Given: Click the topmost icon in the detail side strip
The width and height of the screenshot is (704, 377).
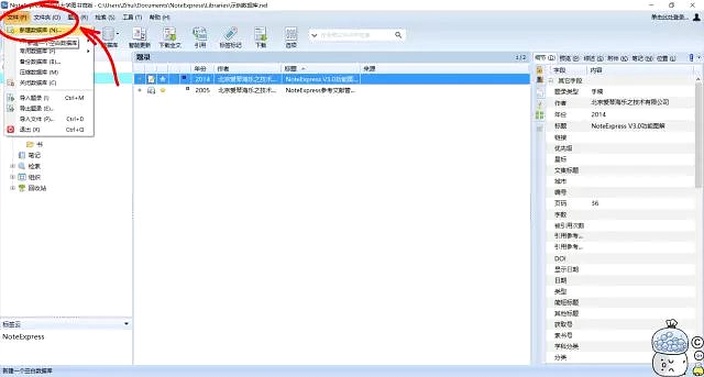Looking at the screenshot, I should [540, 70].
